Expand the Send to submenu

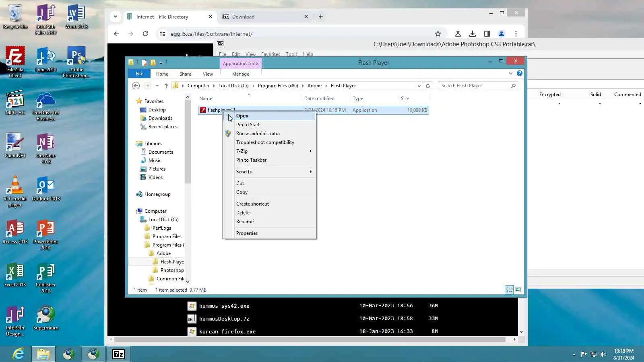click(269, 172)
